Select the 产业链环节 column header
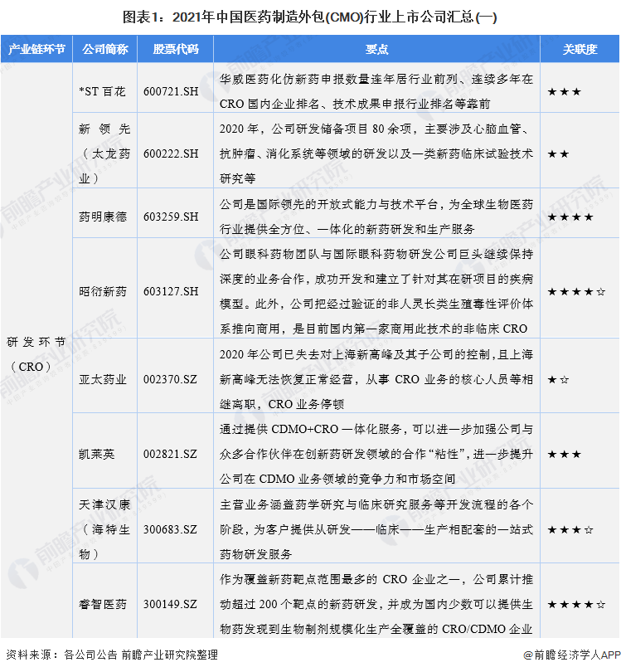 (36, 49)
